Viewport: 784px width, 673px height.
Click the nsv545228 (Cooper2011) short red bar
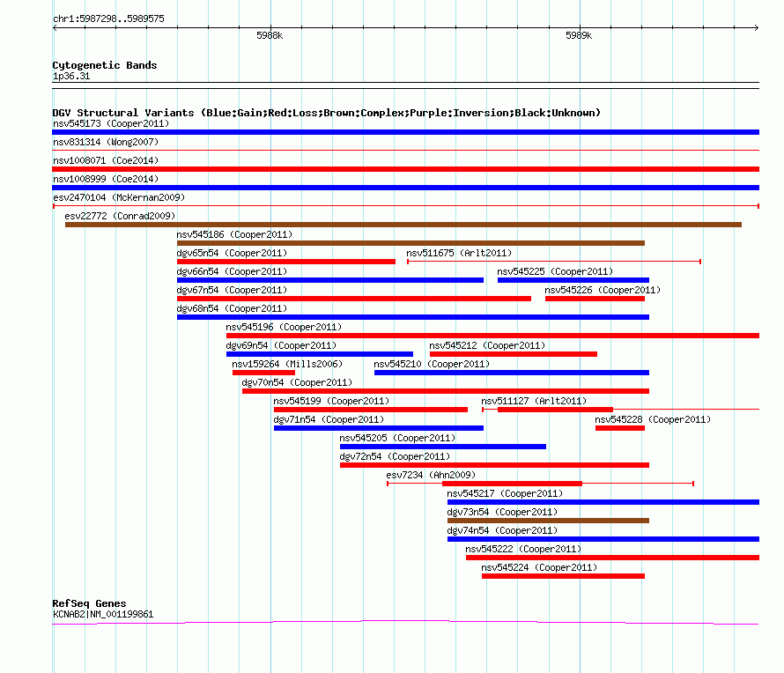click(620, 428)
